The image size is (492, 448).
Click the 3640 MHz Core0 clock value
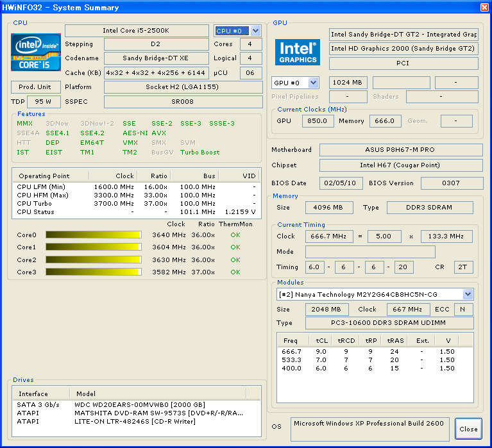(x=169, y=235)
